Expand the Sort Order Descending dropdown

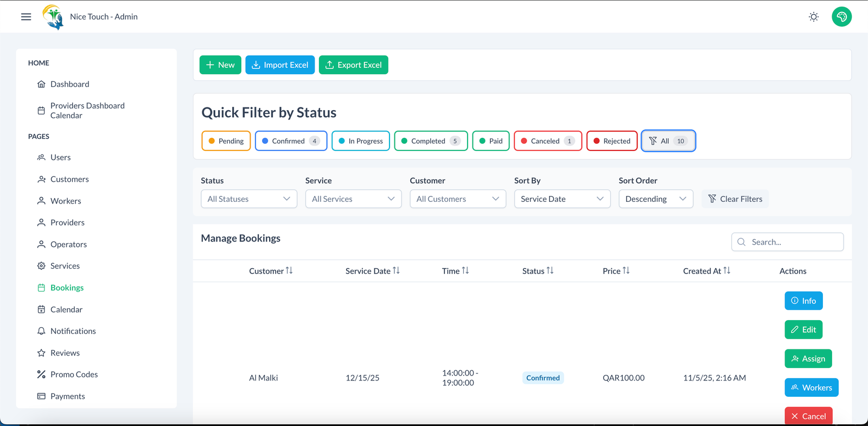(655, 199)
